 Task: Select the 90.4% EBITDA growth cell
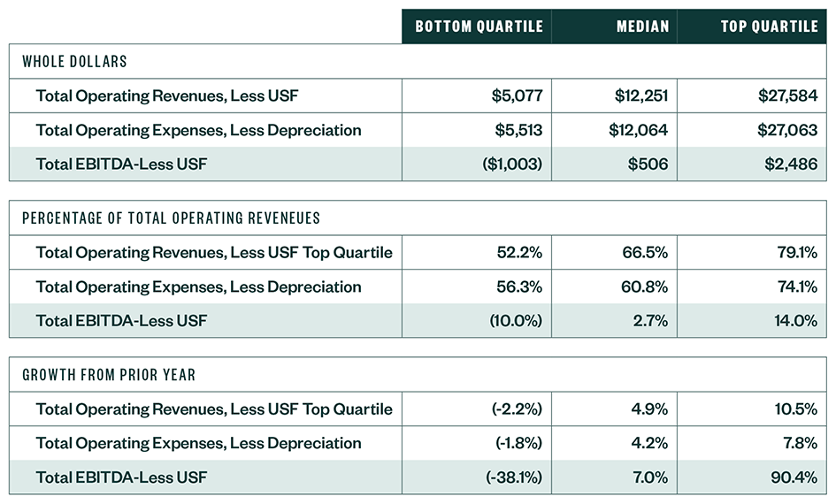click(x=794, y=477)
